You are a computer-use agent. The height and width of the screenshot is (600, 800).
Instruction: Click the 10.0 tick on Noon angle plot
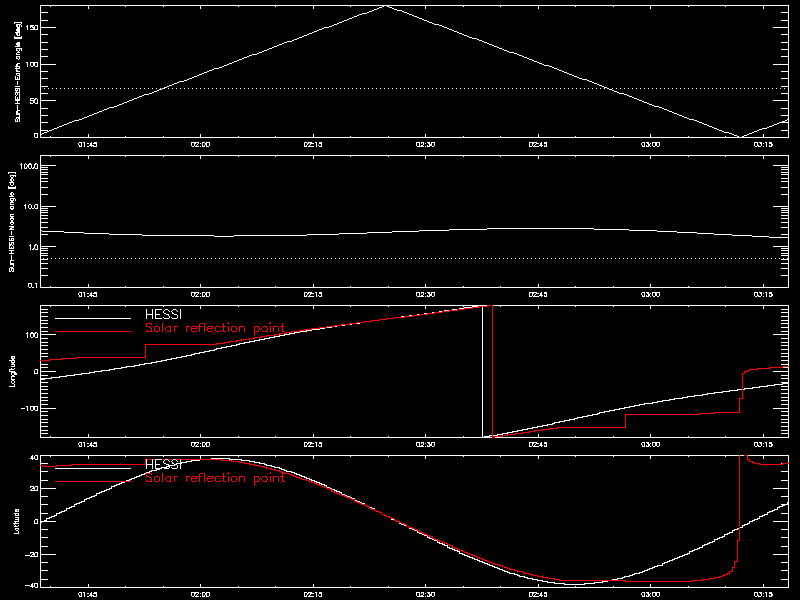pos(31,207)
